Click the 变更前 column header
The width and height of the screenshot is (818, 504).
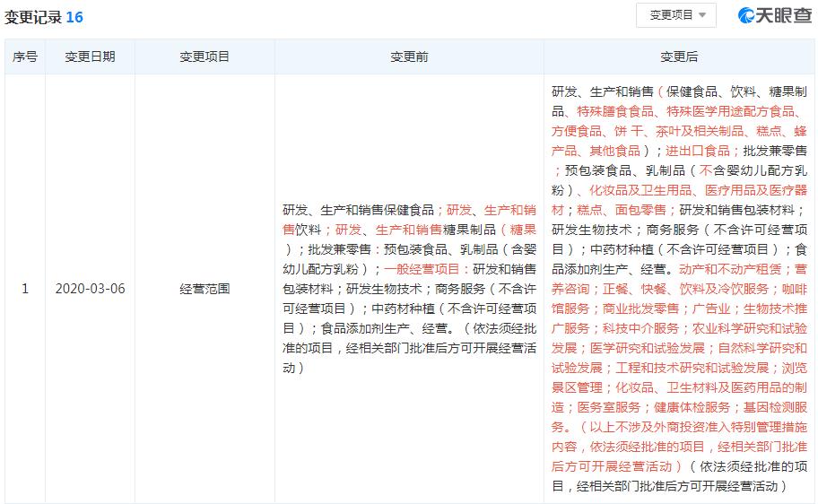coord(409,56)
